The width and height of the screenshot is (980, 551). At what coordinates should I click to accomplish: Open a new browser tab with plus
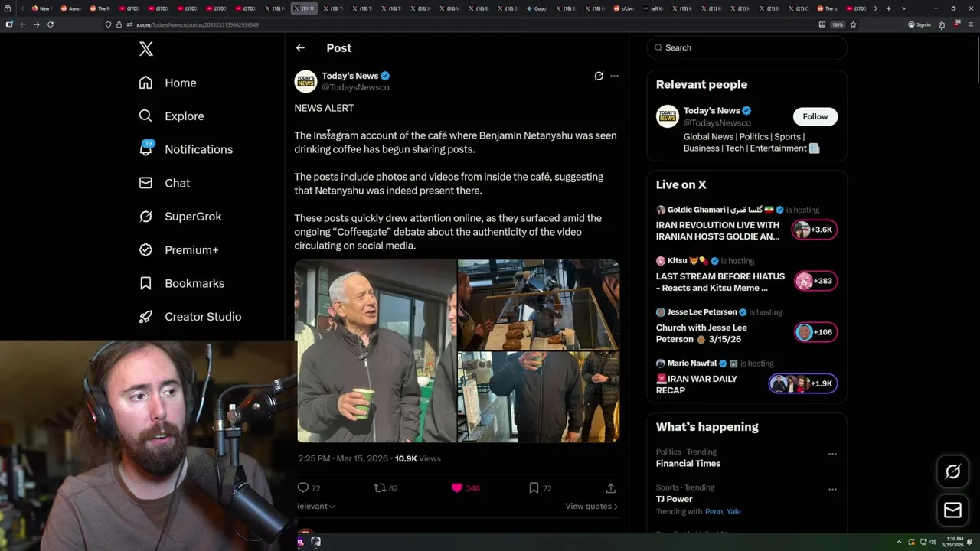tap(888, 8)
